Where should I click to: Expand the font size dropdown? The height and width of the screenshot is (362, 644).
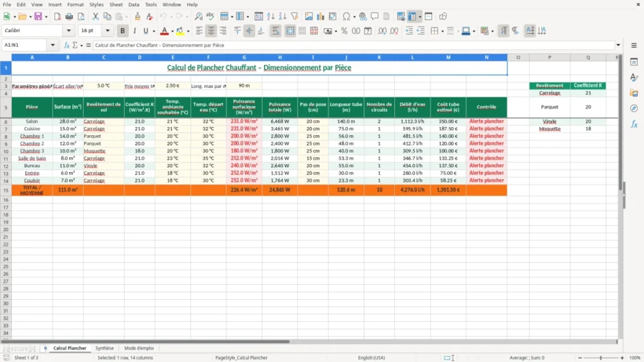pyautogui.click(x=108, y=30)
